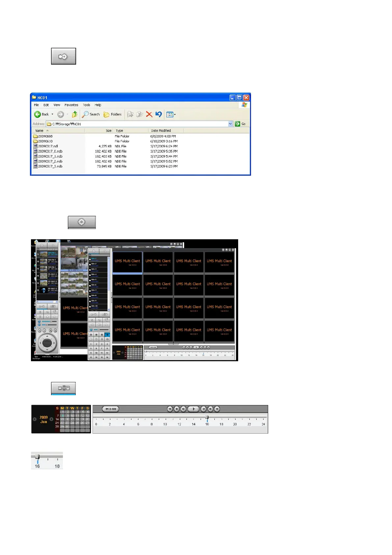Open the Views dropdown in Explorer toolbar
Viewport: 392px width, 555px height.
(171, 114)
